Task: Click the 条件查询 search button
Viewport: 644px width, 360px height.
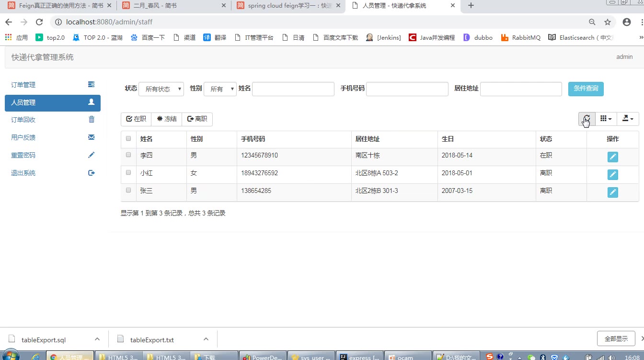Action: coord(586,89)
